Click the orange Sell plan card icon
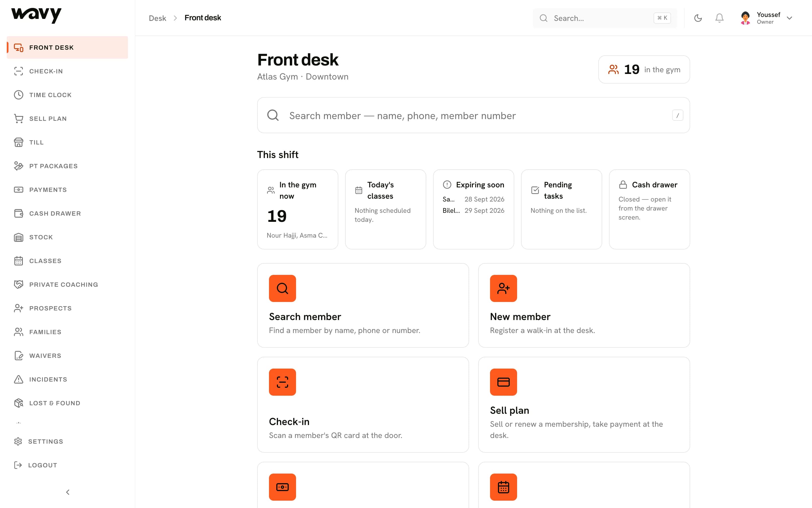The height and width of the screenshot is (508, 812). coord(503,382)
